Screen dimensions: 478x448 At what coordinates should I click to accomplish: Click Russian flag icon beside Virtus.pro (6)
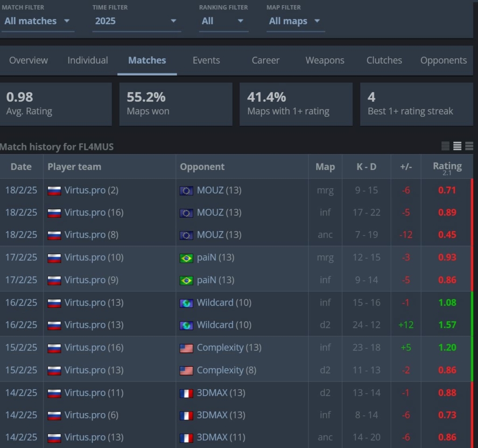54,415
